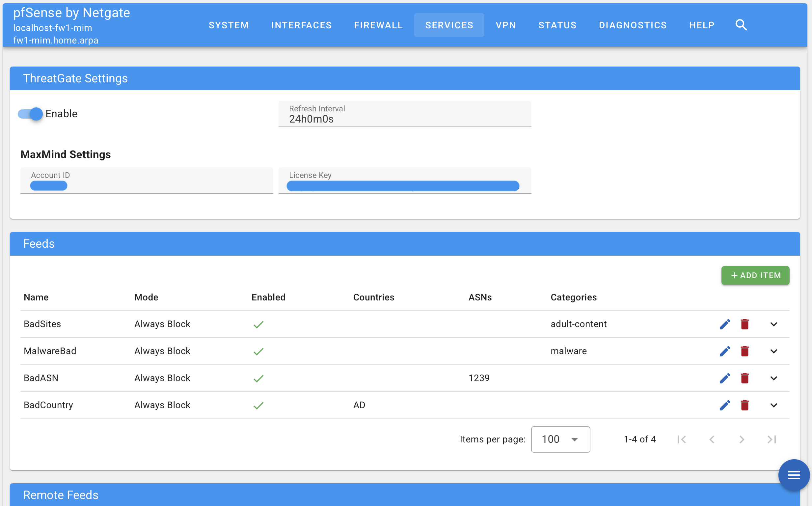Click the ThreatGate Settings panel header

coord(405,79)
